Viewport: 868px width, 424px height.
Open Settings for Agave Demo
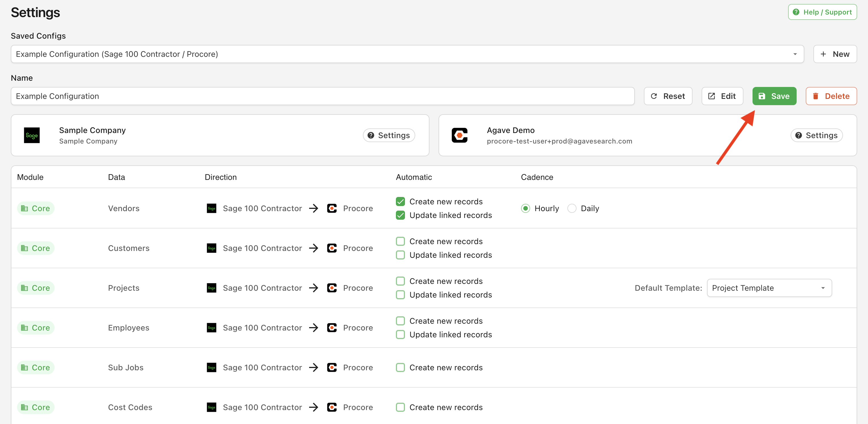(x=817, y=135)
